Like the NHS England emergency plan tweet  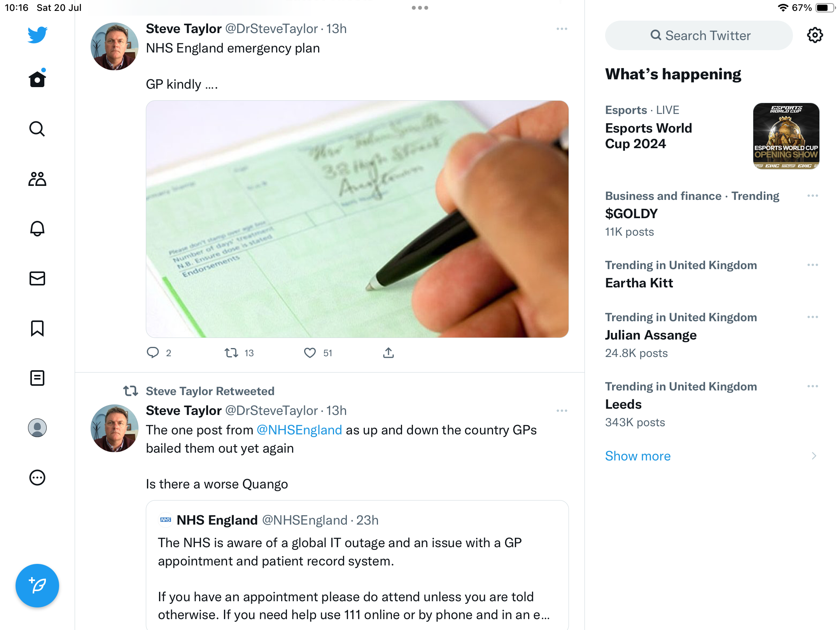pos(310,353)
